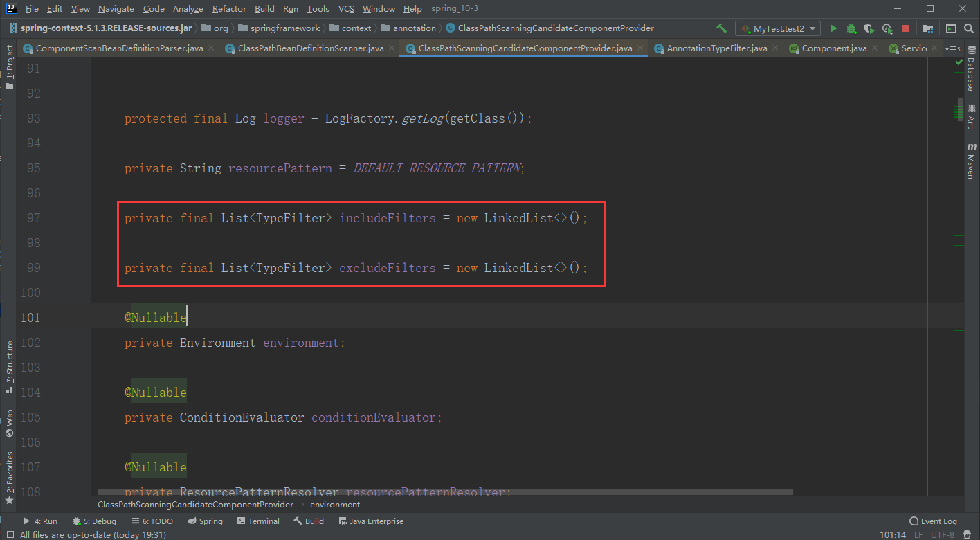Viewport: 980px width, 540px height.
Task: Toggle the 5: Debug tool window
Action: point(94,521)
